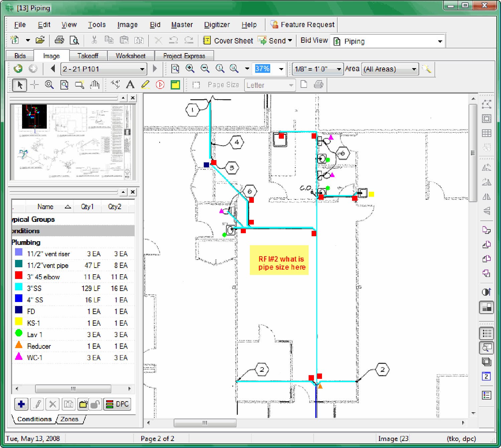
Task: Open the Tools menu
Action: (x=97, y=25)
